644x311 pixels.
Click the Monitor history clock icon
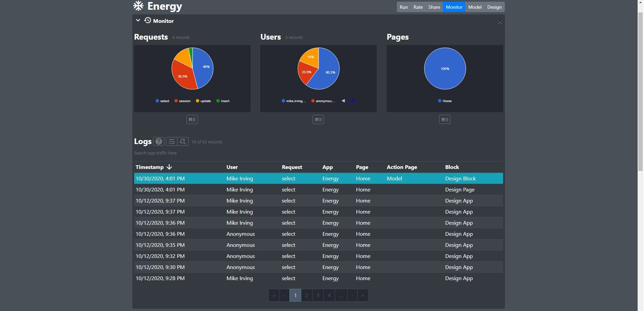pyautogui.click(x=148, y=20)
